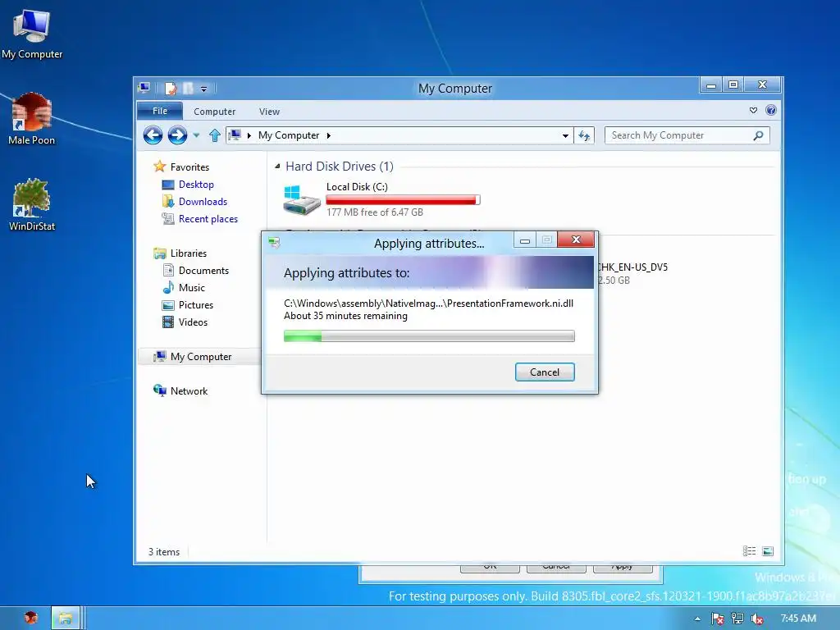Switch to the Computer ribbon tab
This screenshot has width=840, height=630.
click(214, 112)
